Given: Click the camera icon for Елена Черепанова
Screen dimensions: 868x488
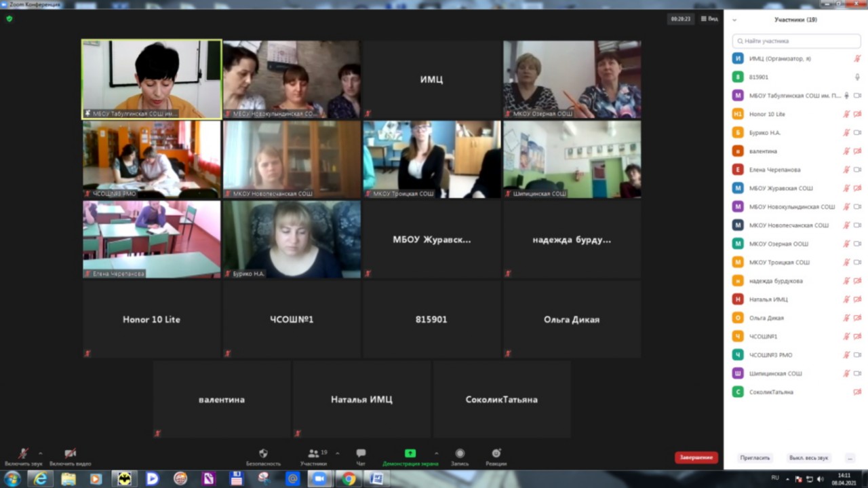Looking at the screenshot, I should click(857, 170).
